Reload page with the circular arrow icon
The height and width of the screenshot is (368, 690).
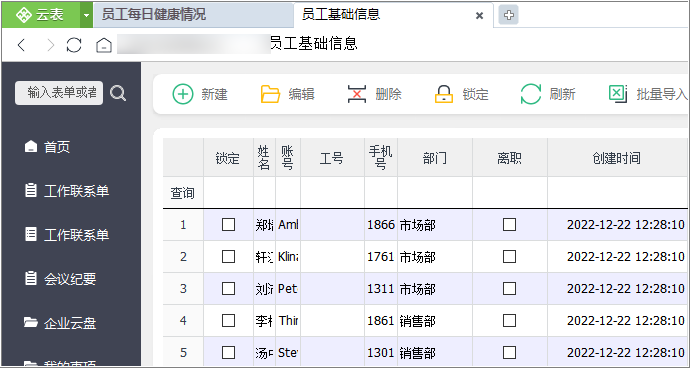pos(74,44)
